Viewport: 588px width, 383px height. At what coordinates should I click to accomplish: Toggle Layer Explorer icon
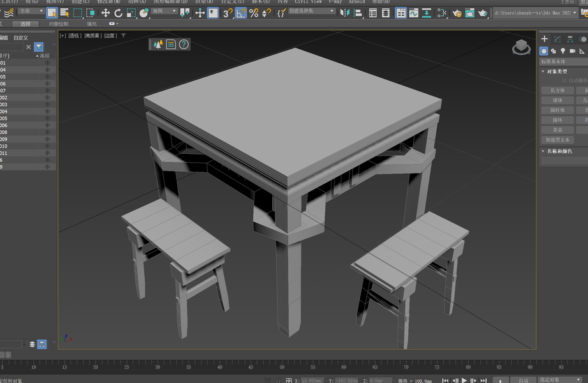tap(385, 13)
